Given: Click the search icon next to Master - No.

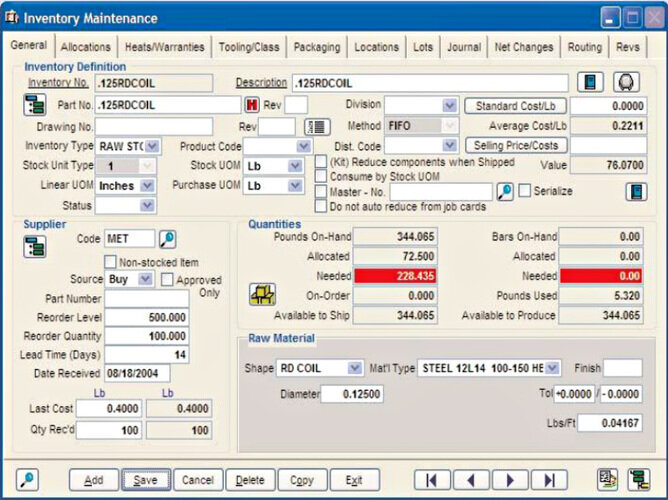Looking at the screenshot, I should (505, 191).
